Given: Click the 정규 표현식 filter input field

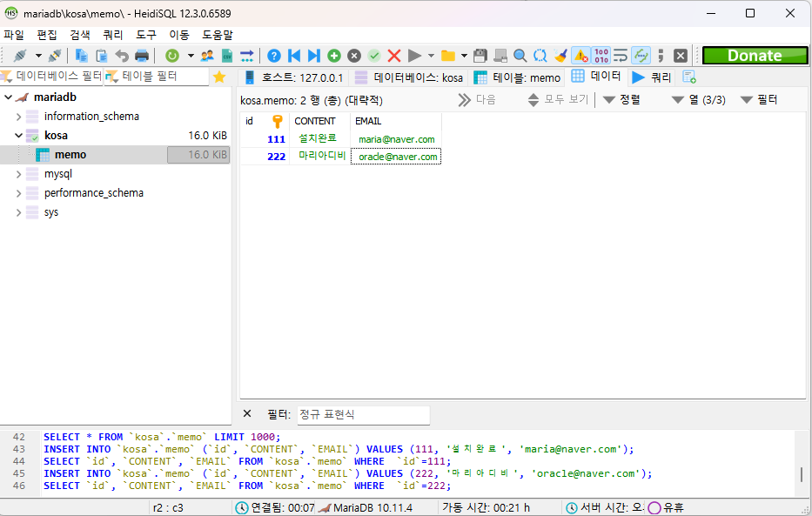Looking at the screenshot, I should point(363,414).
